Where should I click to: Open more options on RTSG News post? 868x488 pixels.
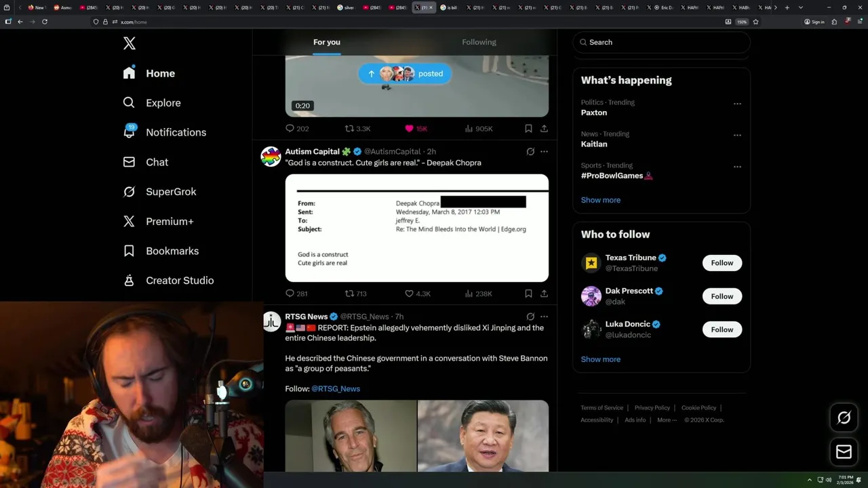tap(544, 317)
